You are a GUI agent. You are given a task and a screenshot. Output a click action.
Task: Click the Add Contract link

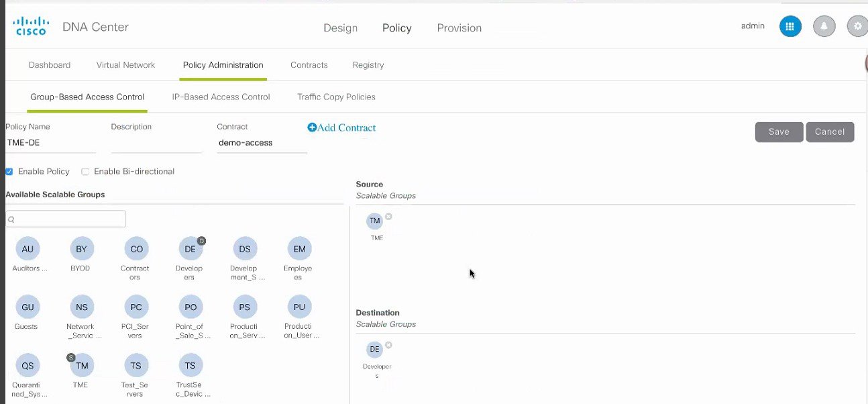click(x=341, y=127)
